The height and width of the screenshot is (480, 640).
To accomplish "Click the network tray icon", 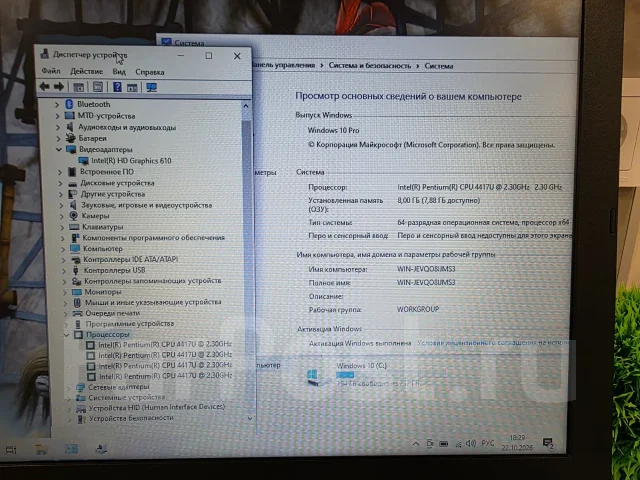I will (x=458, y=444).
